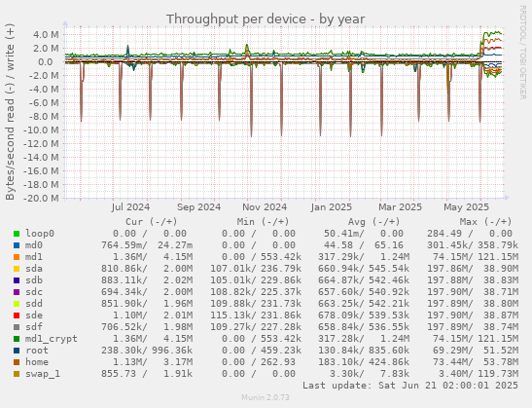532x408 pixels.
Task: Click the sdd lime legend swatch
Action: (x=17, y=304)
